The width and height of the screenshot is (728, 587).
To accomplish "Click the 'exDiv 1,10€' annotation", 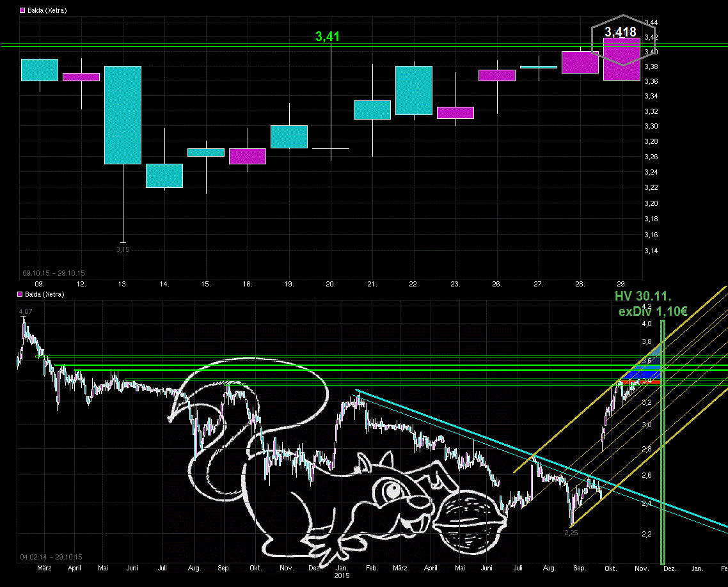I will click(653, 311).
